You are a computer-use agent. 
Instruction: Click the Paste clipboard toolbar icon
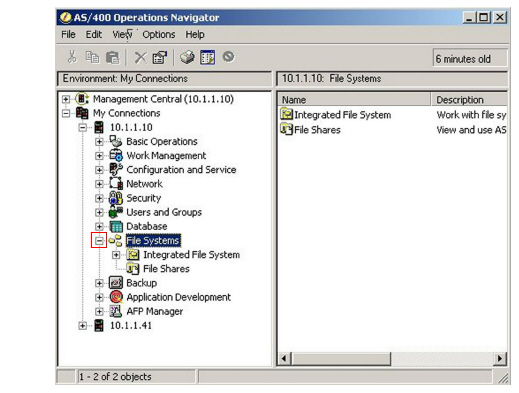click(x=113, y=57)
